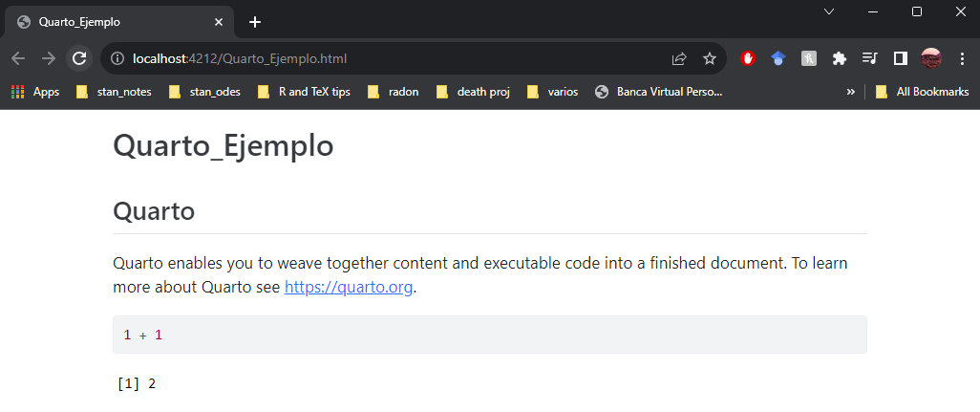Toggle the browser side panel
Viewport: 980px width, 412px height.
[x=901, y=58]
